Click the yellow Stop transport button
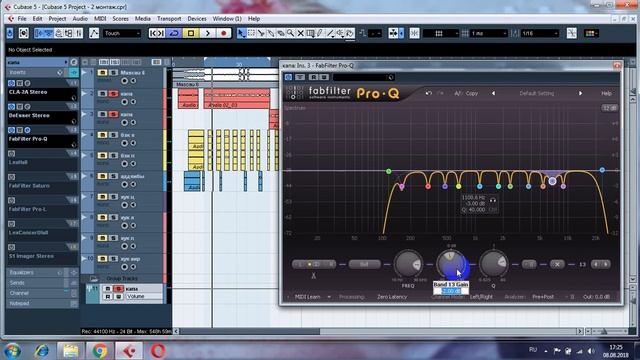Screen dimensions: 640x360 (191, 33)
